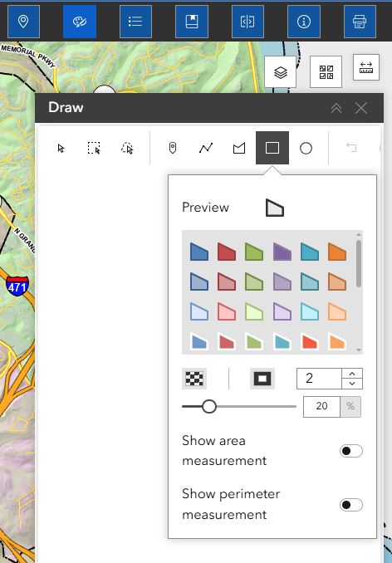Decrease outline width with down arrow
The image size is (392, 563).
point(352,384)
